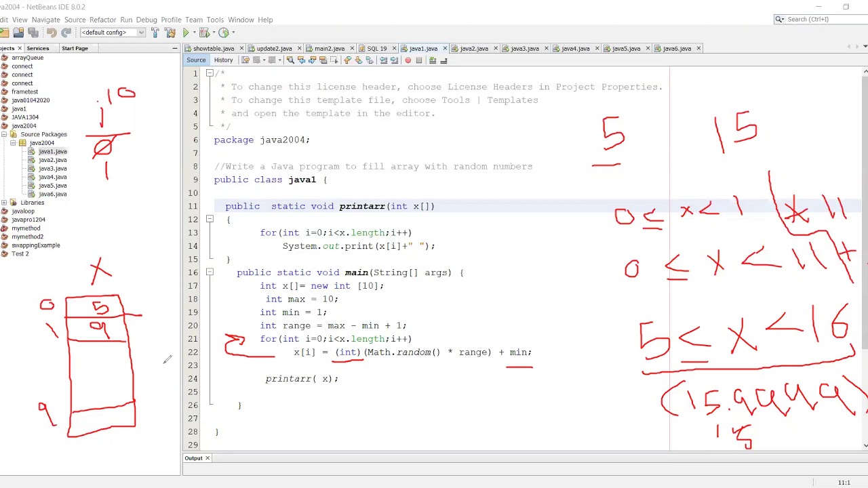Click the Profile Project icon

(223, 33)
